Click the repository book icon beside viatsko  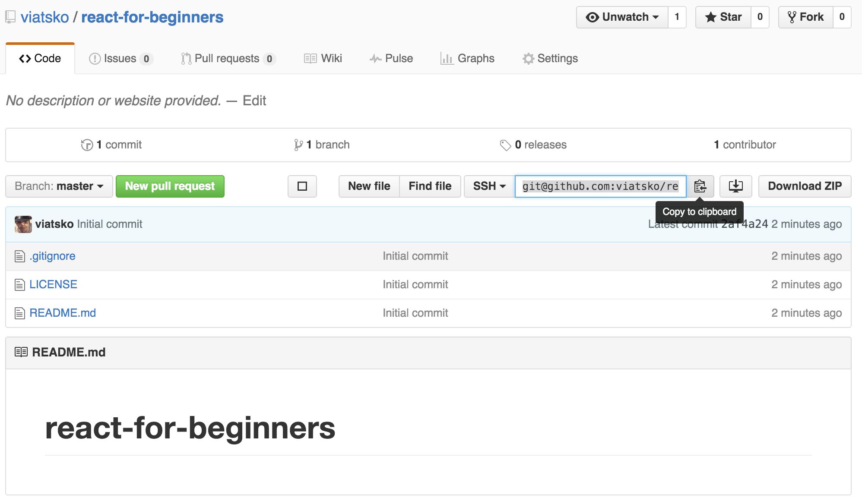11,17
